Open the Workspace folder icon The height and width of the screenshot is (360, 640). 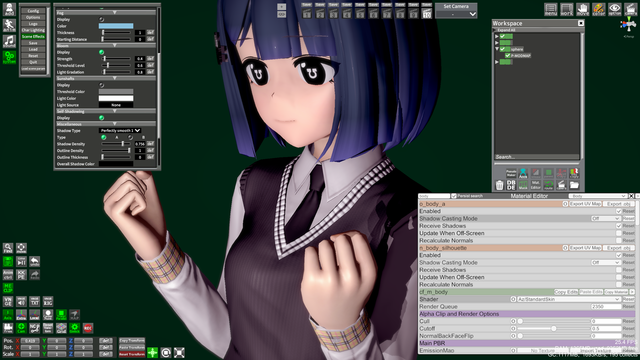(574, 185)
